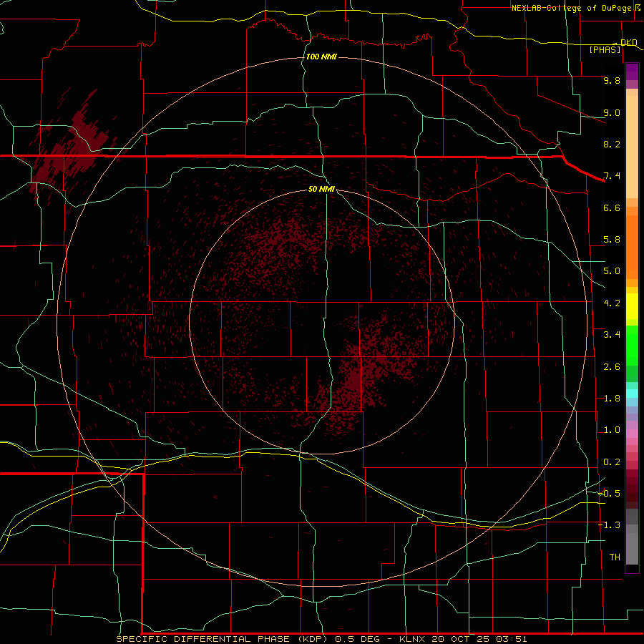
Task: Click the TH label on the scale
Action: (615, 557)
